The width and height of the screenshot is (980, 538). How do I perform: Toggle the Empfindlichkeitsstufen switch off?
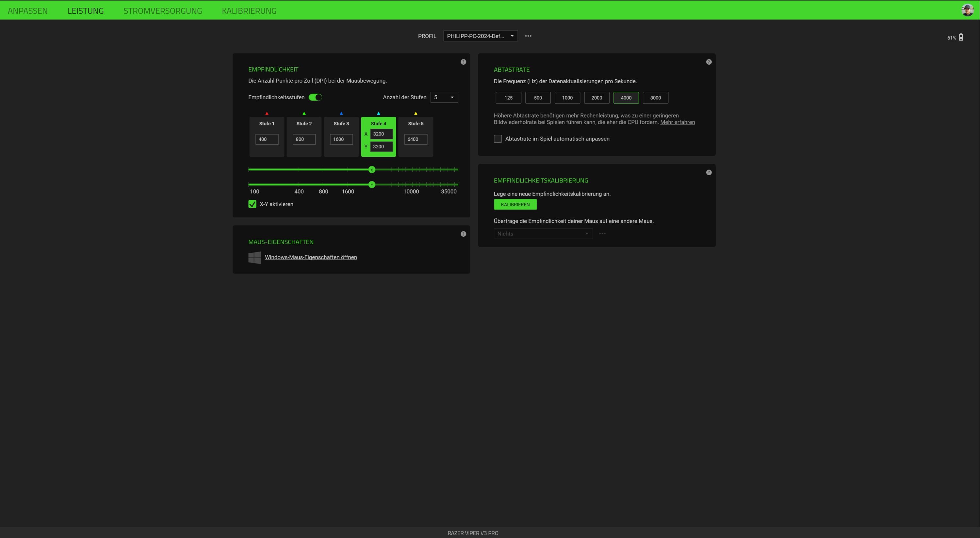tap(315, 97)
